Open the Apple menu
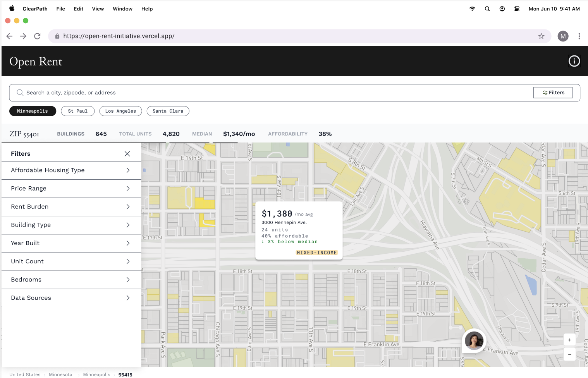The image size is (588, 378). [12, 9]
